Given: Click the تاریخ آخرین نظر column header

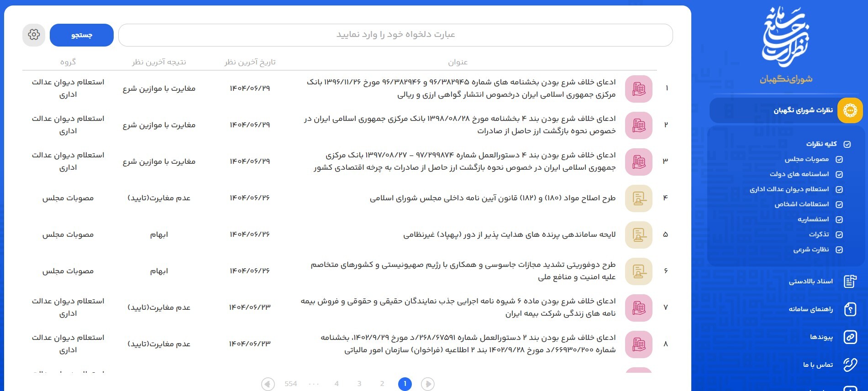Looking at the screenshot, I should tap(250, 62).
